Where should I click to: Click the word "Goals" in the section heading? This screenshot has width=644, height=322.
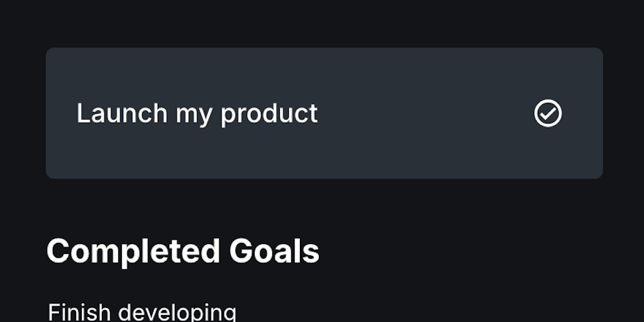274,251
